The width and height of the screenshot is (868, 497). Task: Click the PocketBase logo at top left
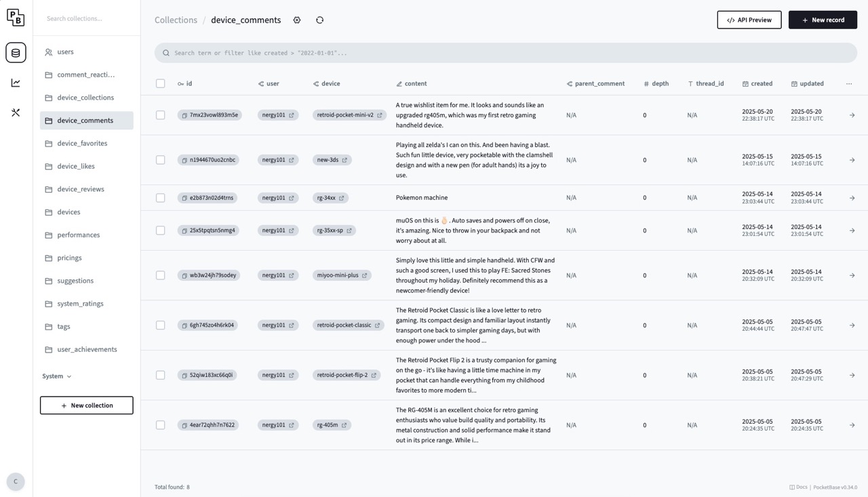point(16,18)
